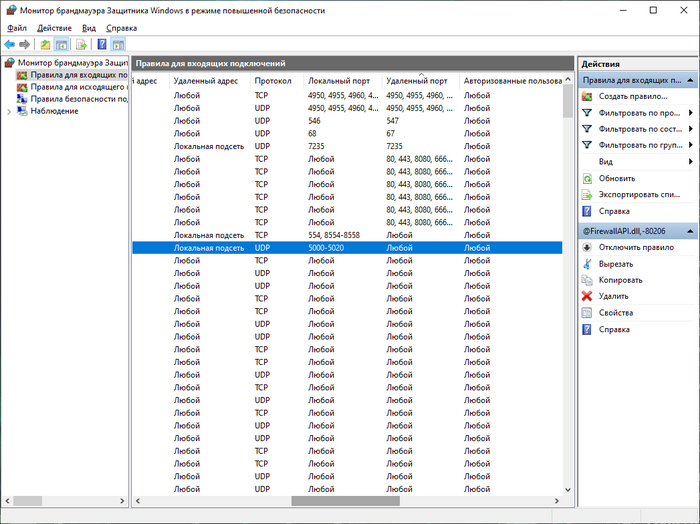Toggle the Action pane toolbar icon
The width and height of the screenshot is (700, 524).
point(118,44)
